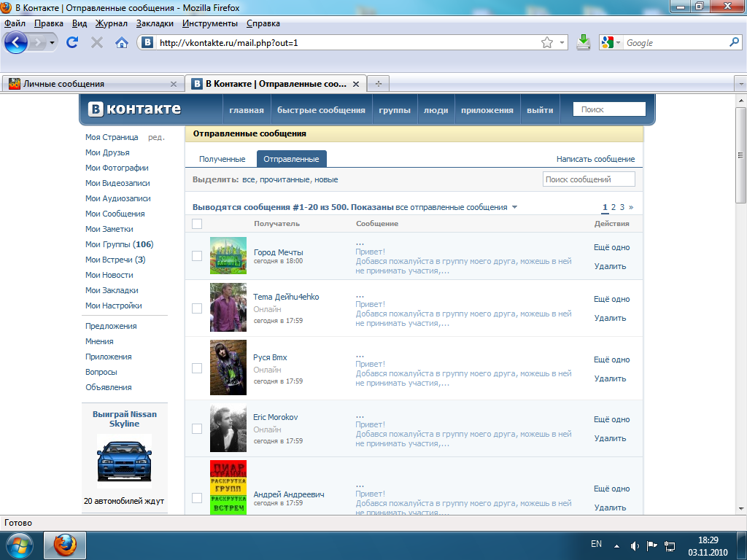Check the Руся Bmx message checkbox
The width and height of the screenshot is (747, 560).
pos(197,368)
